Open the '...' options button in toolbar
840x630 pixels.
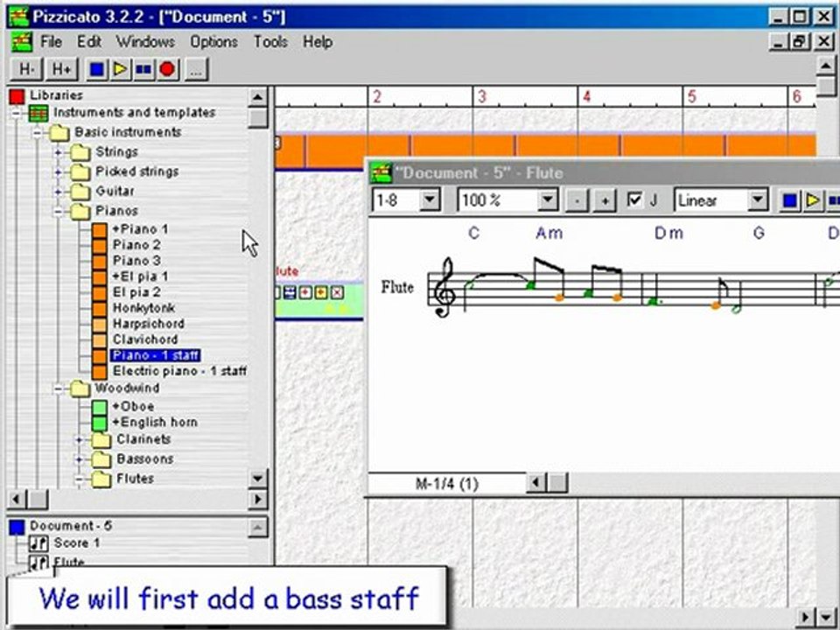pyautogui.click(x=196, y=70)
